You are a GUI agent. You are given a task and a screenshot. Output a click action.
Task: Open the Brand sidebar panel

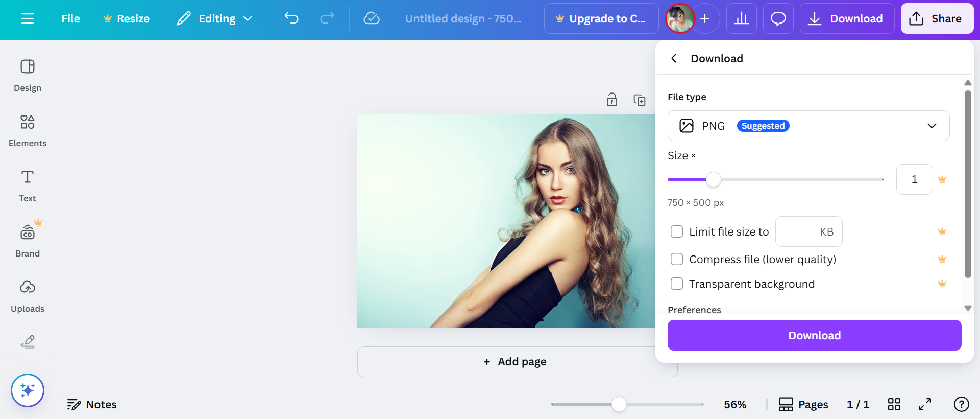coord(28,241)
